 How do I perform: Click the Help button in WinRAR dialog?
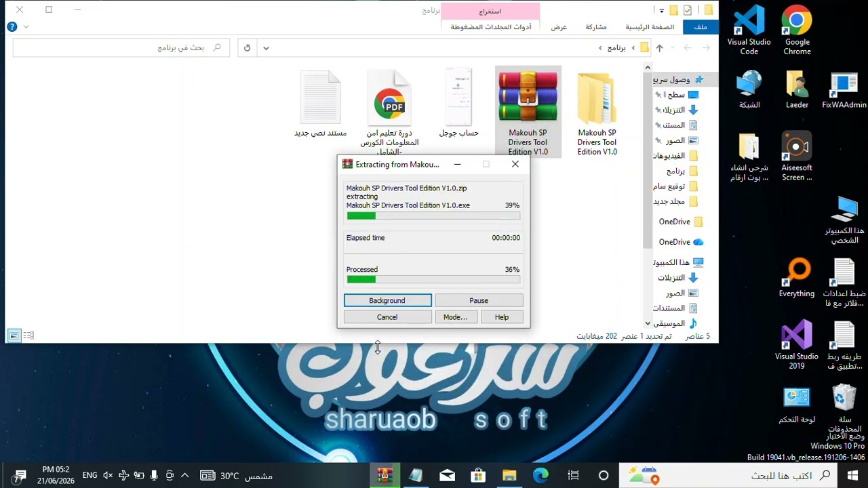click(502, 317)
